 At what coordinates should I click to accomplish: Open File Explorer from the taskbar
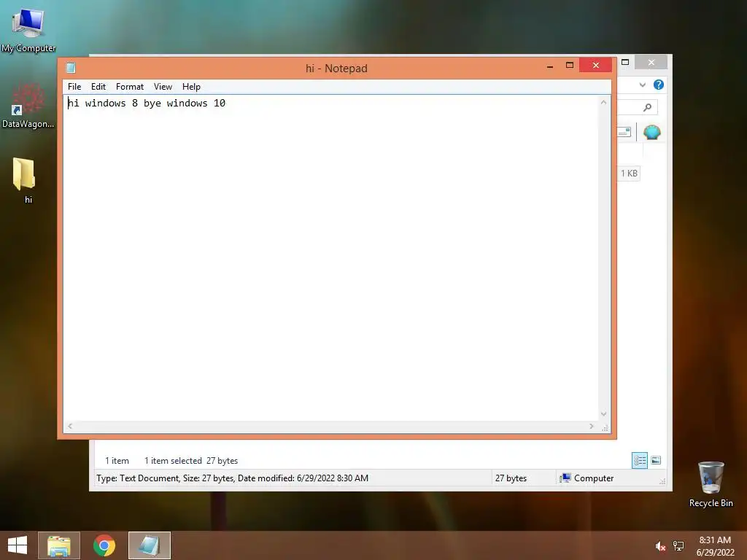[x=58, y=545]
